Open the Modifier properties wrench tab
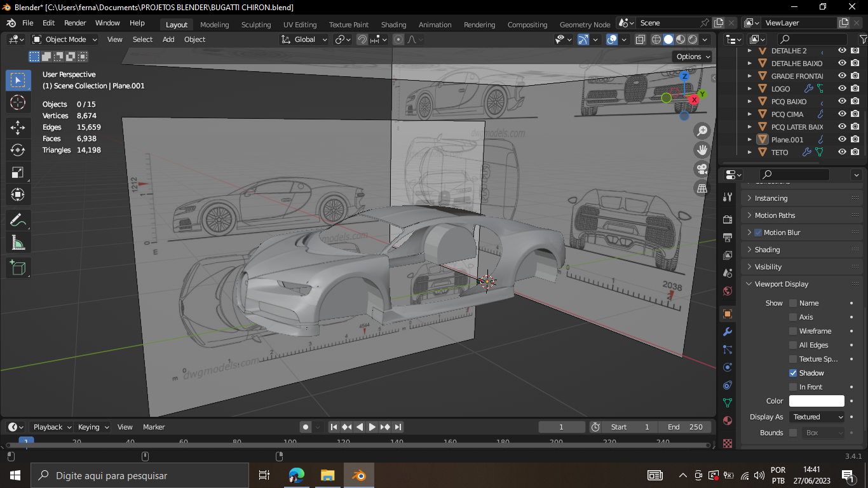The image size is (868, 488). point(728,332)
